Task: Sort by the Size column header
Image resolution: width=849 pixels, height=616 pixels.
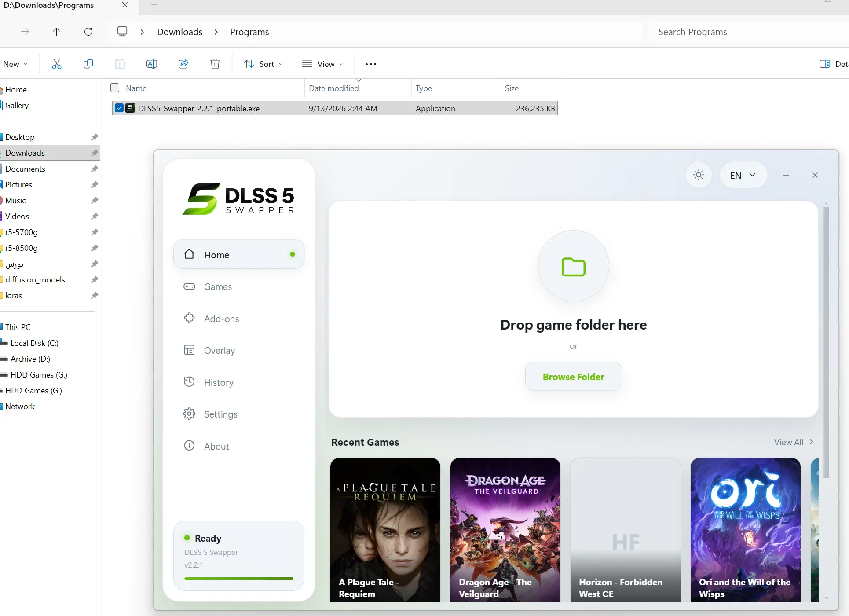Action: (x=512, y=88)
